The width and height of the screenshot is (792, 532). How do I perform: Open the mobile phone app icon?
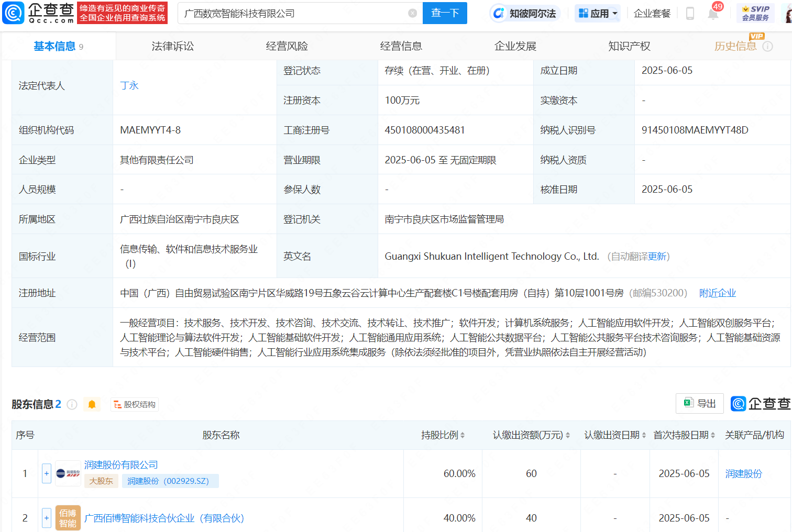690,14
